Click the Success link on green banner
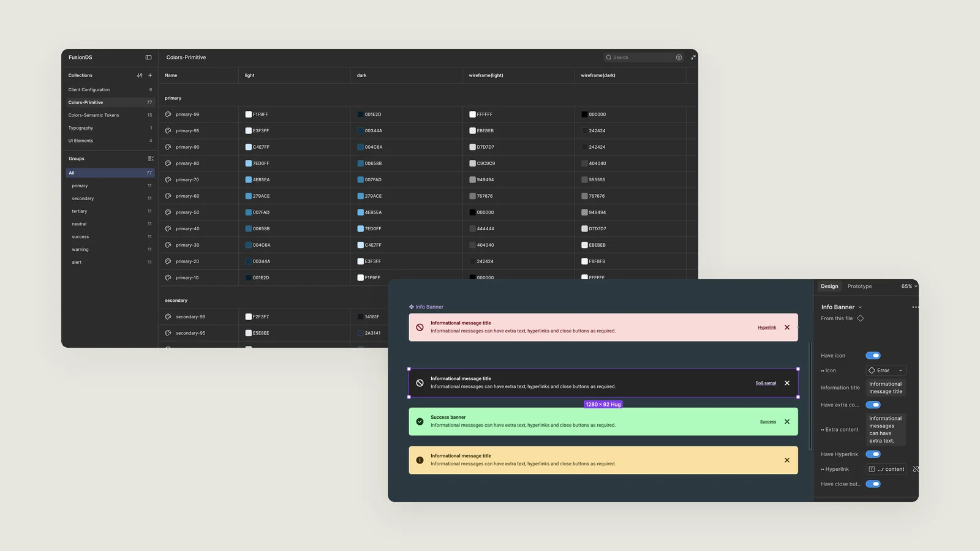Image resolution: width=980 pixels, height=551 pixels. click(x=768, y=422)
